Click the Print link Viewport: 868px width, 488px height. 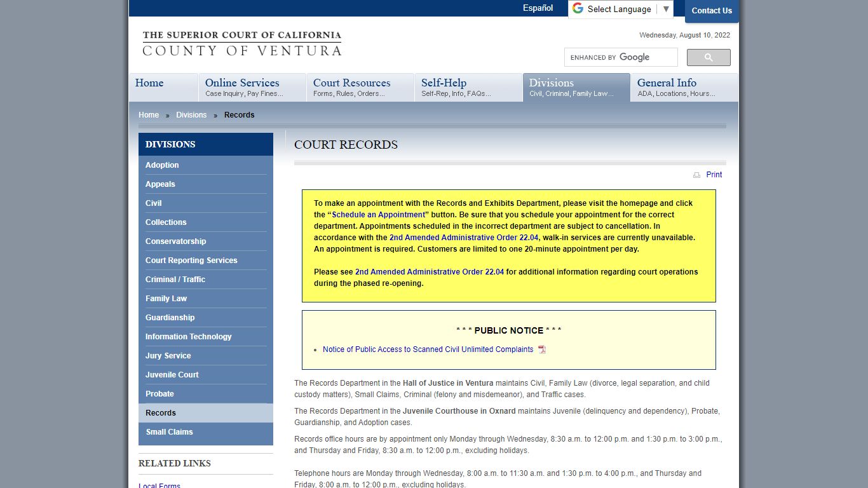click(714, 175)
